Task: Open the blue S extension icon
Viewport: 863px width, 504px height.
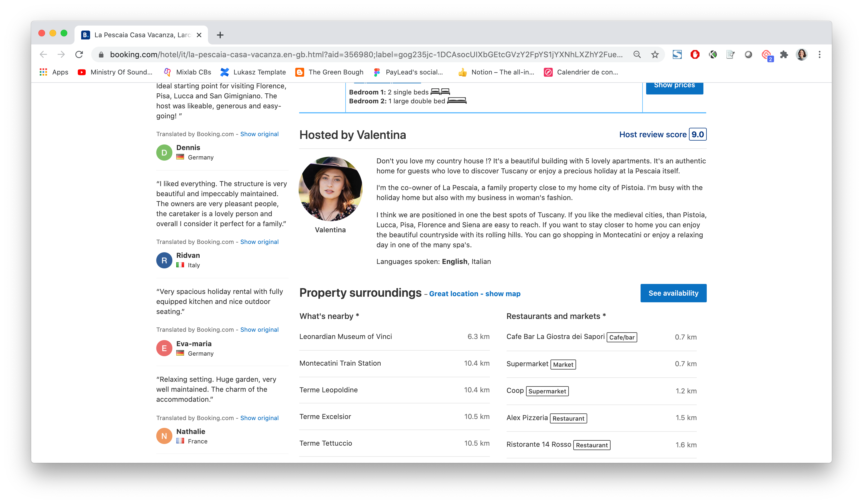Action: tap(677, 54)
